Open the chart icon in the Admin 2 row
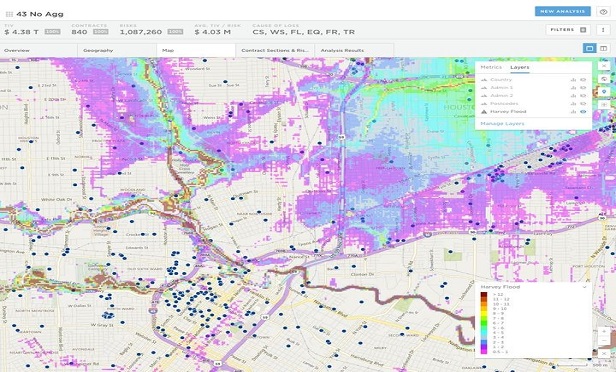The height and width of the screenshot is (372, 616). click(x=574, y=95)
